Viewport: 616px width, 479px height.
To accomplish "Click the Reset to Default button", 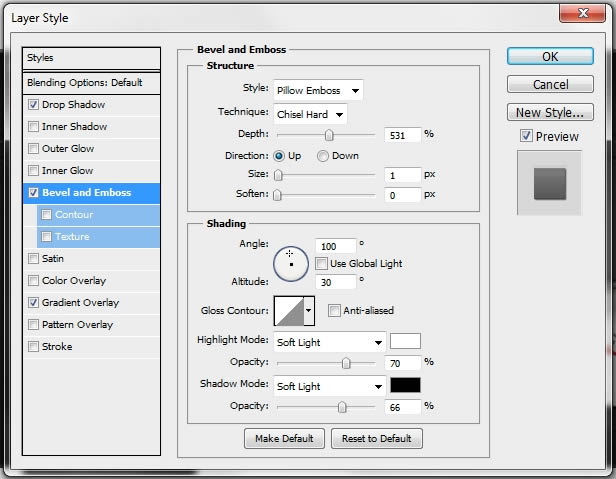I will point(377,439).
